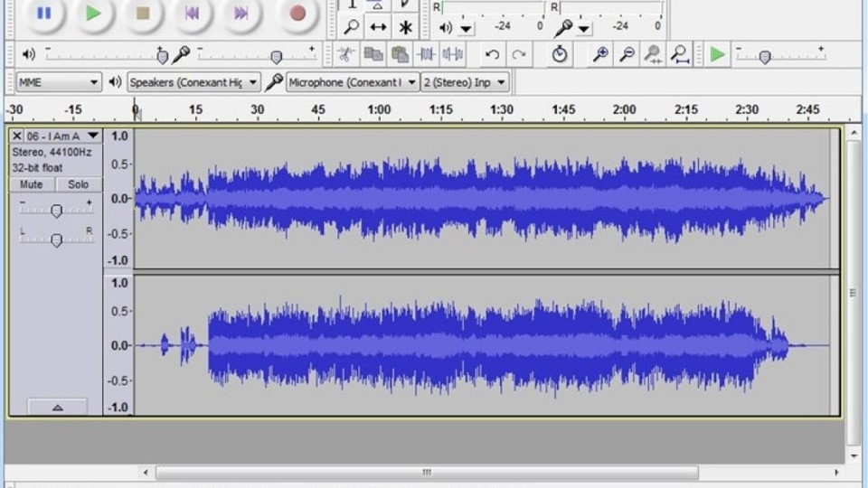
Task: Solo the track
Action: pyautogui.click(x=78, y=184)
